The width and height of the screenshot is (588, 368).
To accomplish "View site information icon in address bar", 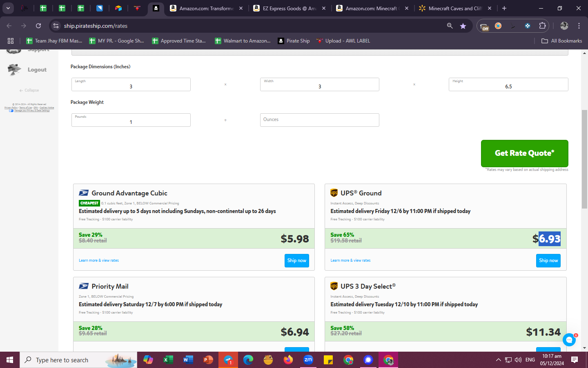I will [x=56, y=26].
